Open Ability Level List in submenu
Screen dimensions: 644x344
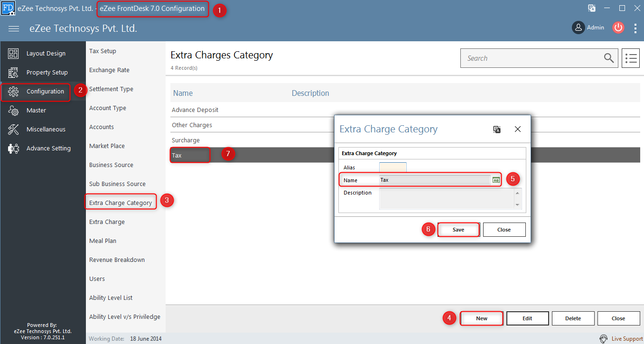(x=111, y=298)
